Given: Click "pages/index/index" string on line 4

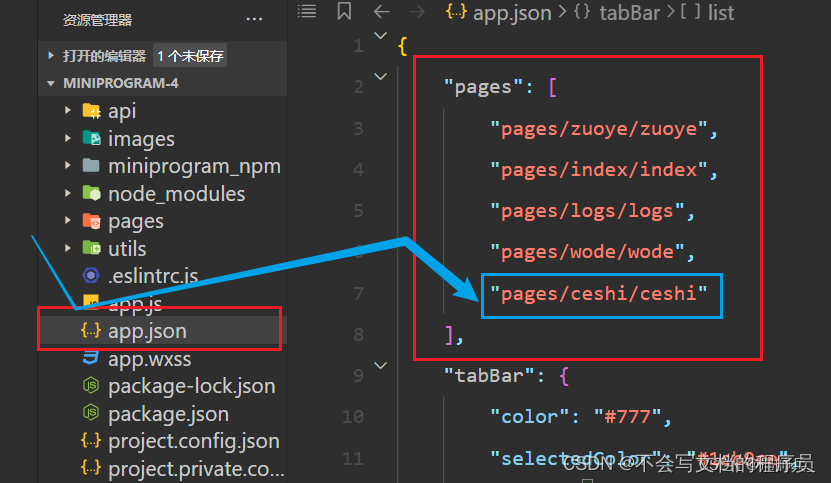Looking at the screenshot, I should pyautogui.click(x=599, y=170).
